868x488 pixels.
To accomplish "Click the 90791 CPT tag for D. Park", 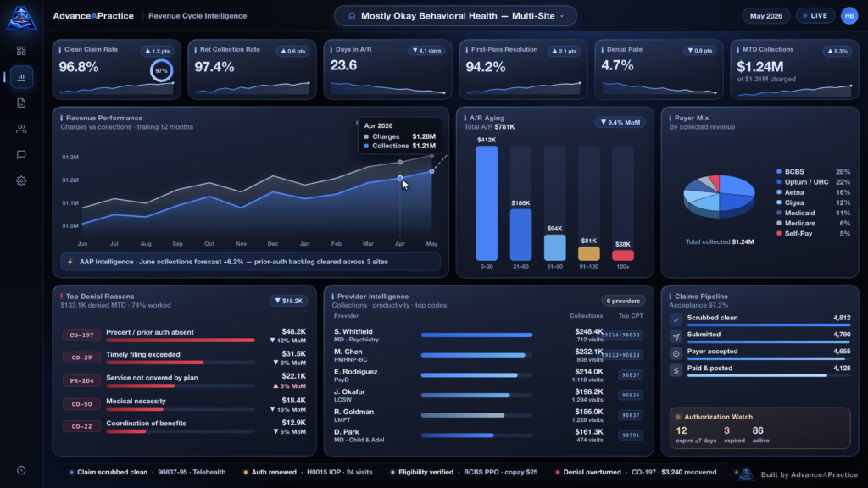I will click(x=631, y=435).
